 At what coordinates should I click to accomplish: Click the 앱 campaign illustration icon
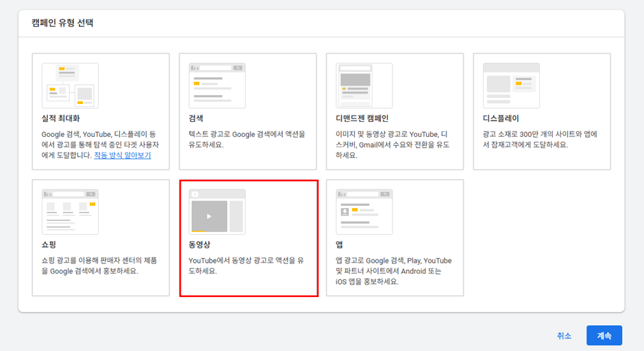coord(364,212)
